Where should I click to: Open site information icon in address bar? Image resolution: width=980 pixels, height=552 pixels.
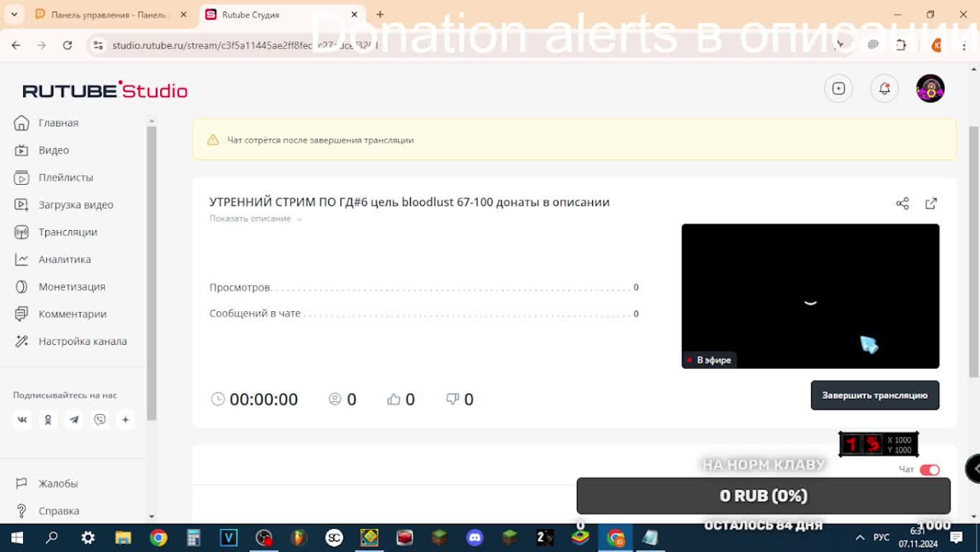click(98, 45)
